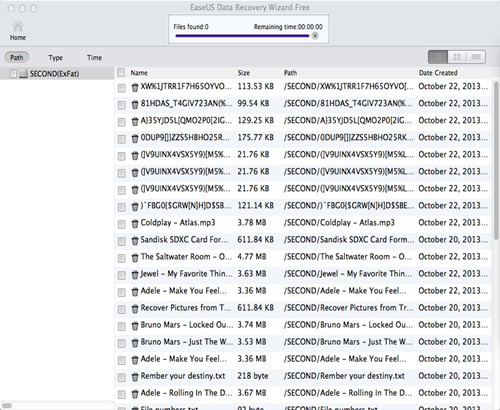Click the 3.67 MB size cell
Image resolution: width=500 pixels, height=410 pixels.
click(252, 393)
